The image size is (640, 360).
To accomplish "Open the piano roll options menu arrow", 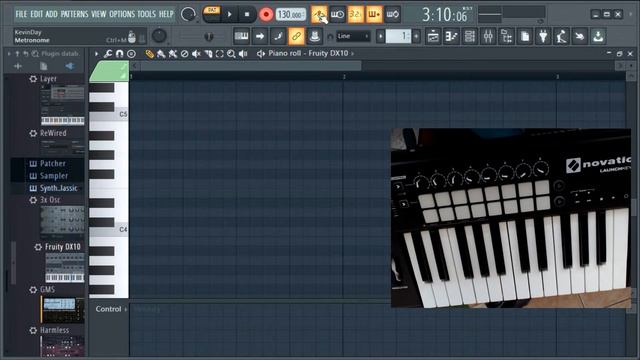I will pyautogui.click(x=96, y=53).
